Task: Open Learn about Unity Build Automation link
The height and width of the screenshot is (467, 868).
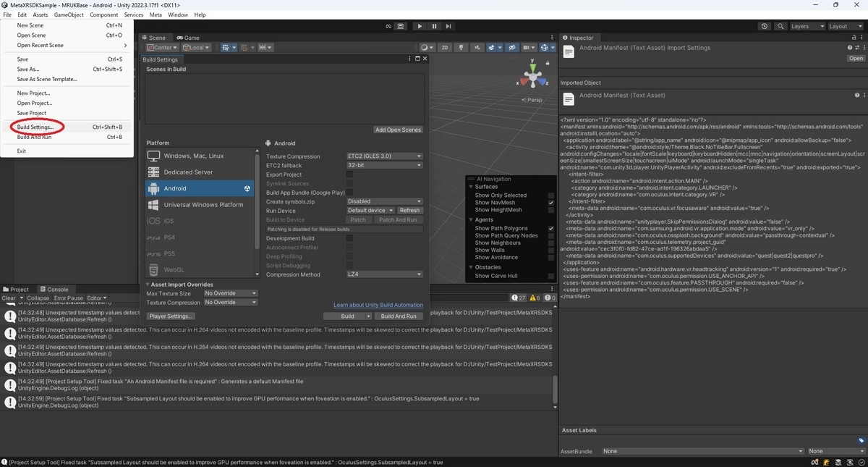Action: [378, 305]
